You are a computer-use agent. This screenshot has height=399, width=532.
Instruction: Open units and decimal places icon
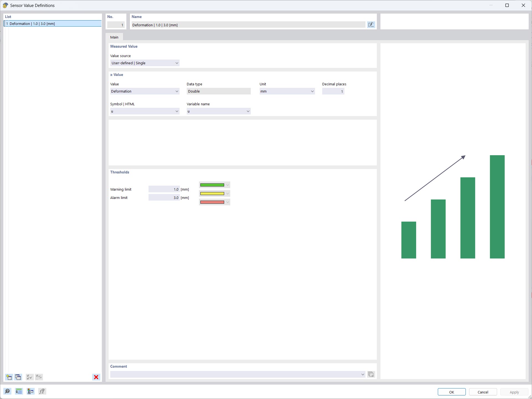19,391
